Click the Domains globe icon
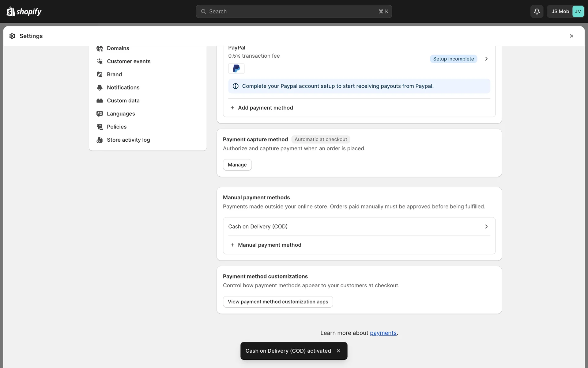The height and width of the screenshot is (368, 588). coord(100,48)
